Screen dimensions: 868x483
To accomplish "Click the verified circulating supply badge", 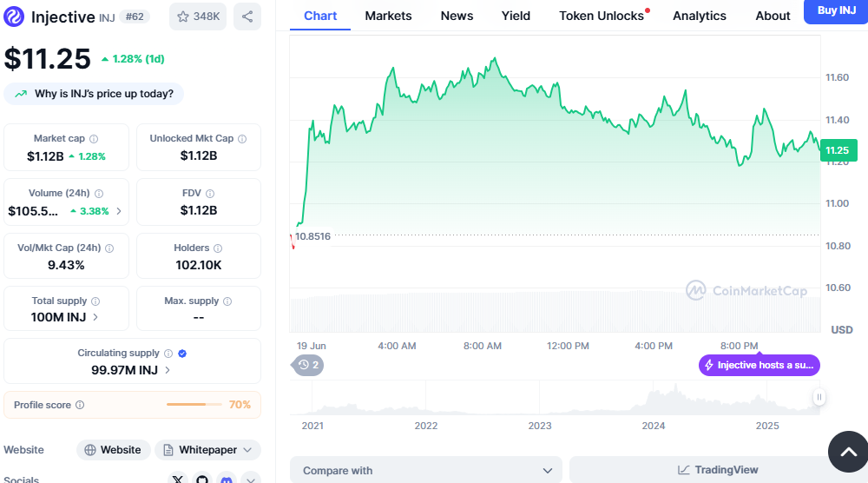I will click(x=182, y=354).
